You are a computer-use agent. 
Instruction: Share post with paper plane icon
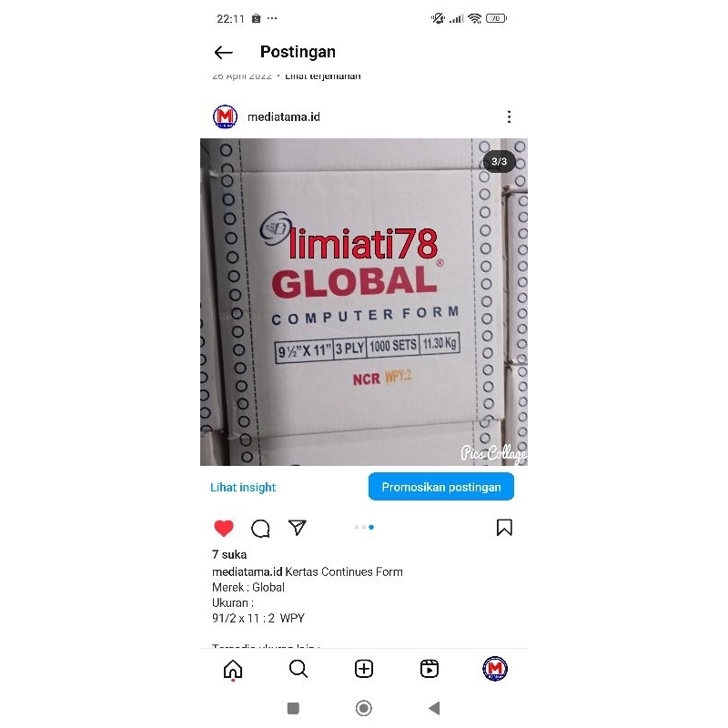click(298, 528)
